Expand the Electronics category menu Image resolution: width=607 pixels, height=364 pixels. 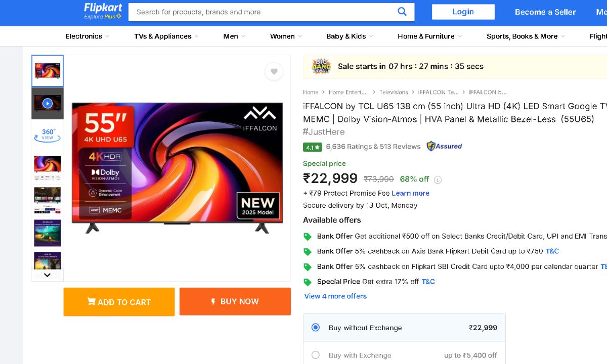click(88, 36)
